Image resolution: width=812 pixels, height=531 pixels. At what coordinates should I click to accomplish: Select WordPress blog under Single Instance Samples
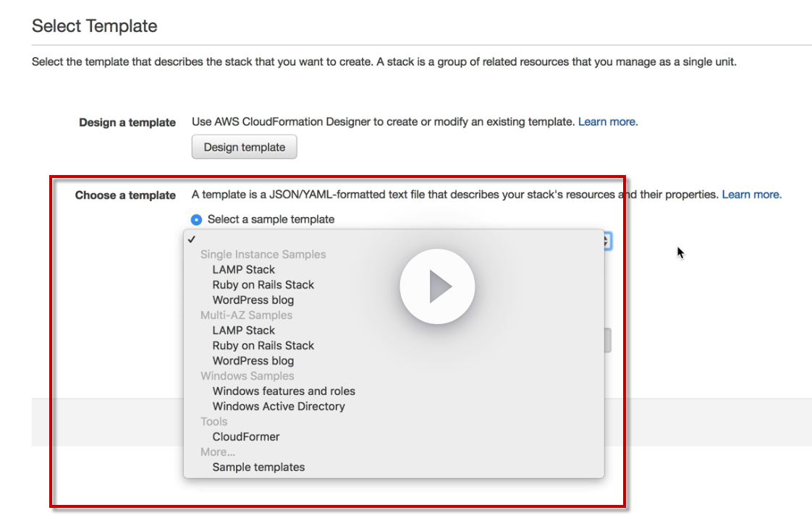[x=253, y=300]
